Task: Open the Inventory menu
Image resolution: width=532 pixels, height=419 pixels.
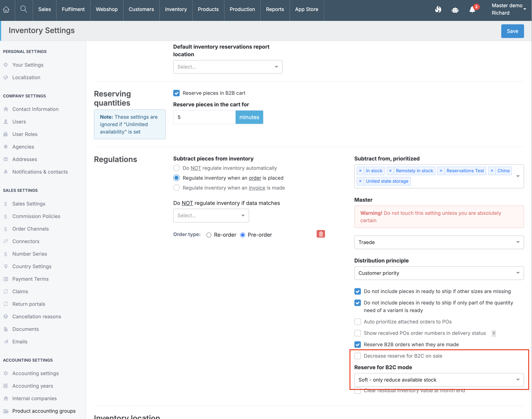Action: tap(176, 9)
